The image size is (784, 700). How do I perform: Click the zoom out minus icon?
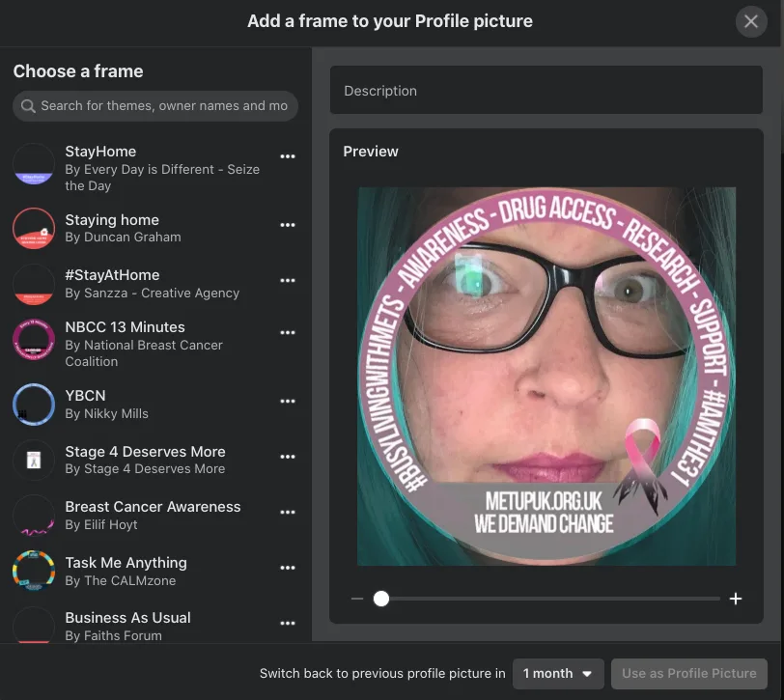click(x=357, y=599)
